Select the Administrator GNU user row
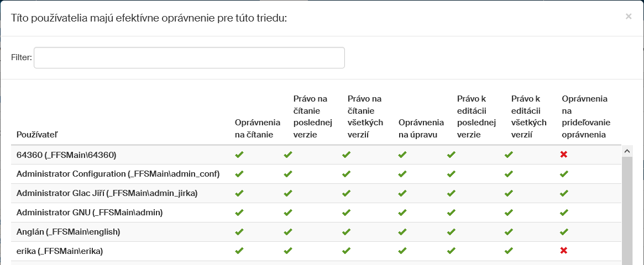This screenshot has width=644, height=265. tap(90, 213)
